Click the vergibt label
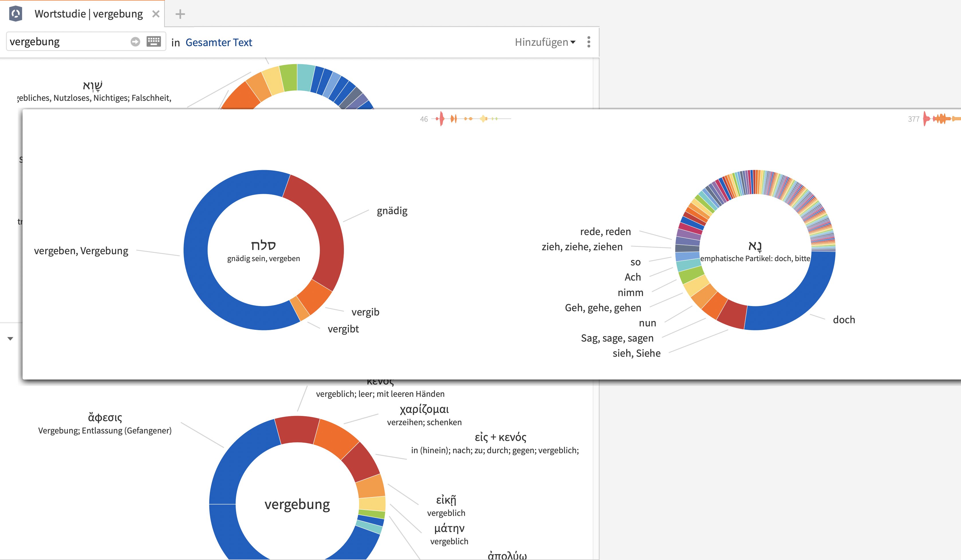Viewport: 961px width, 560px height. 343,329
